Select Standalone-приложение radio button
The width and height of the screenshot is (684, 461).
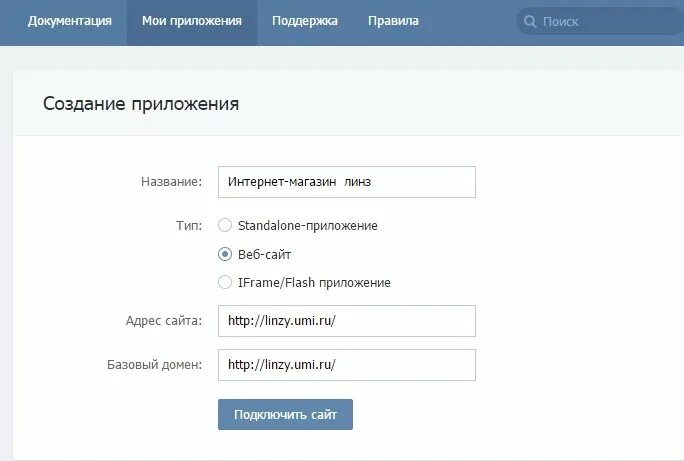(x=225, y=225)
